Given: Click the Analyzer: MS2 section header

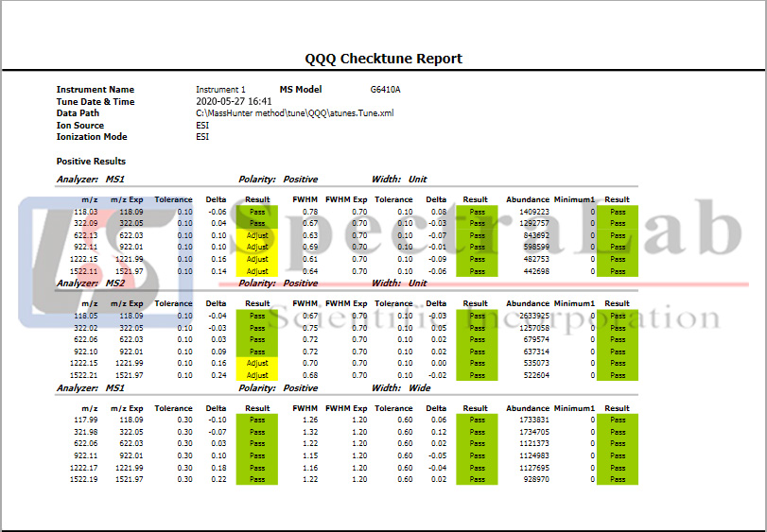Looking at the screenshot, I should [91, 283].
